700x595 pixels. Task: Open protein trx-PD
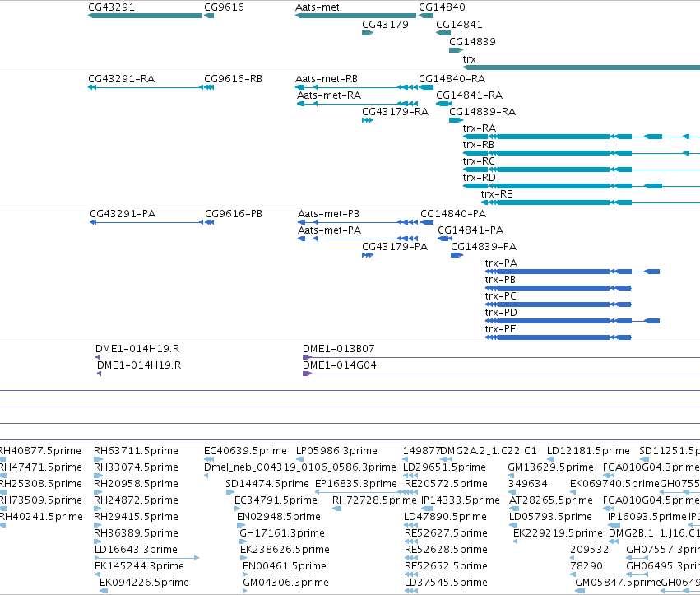tap(501, 314)
